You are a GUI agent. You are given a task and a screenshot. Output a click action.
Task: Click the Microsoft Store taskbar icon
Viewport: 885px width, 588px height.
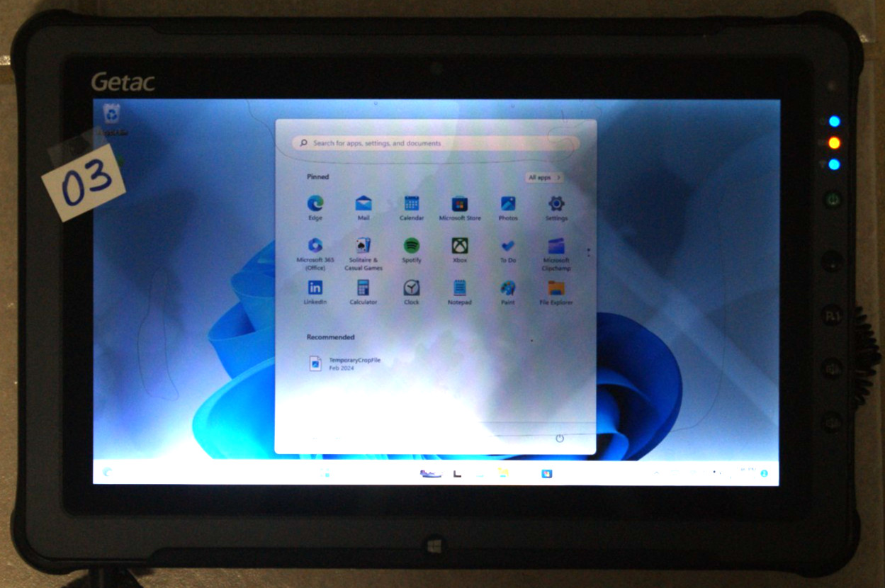pyautogui.click(x=547, y=473)
